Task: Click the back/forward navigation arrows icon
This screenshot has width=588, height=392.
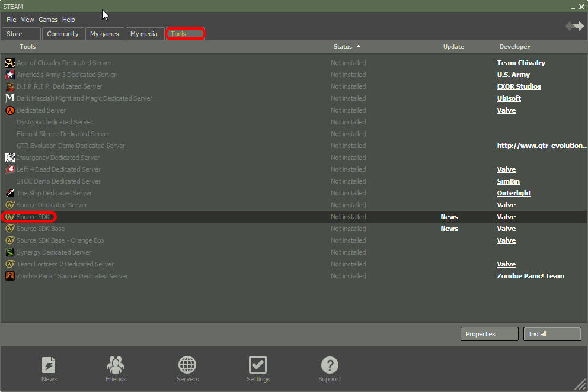Action: pos(574,26)
